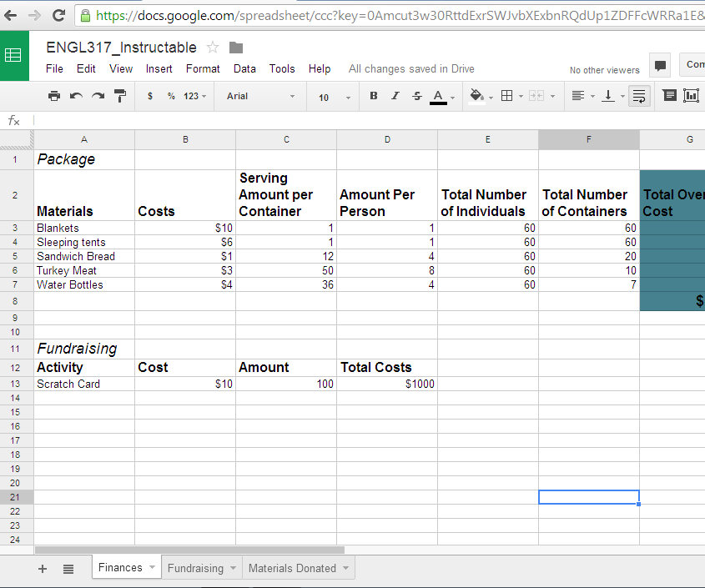Click the All changes saved in Drive text
This screenshot has height=588, width=705.
[x=411, y=68]
